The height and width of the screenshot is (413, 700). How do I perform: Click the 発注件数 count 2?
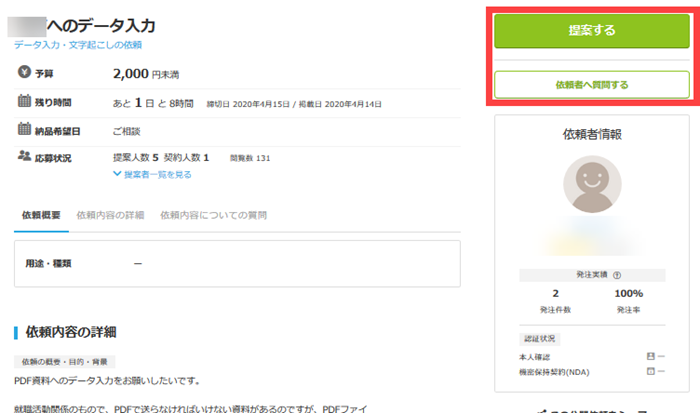pyautogui.click(x=555, y=293)
